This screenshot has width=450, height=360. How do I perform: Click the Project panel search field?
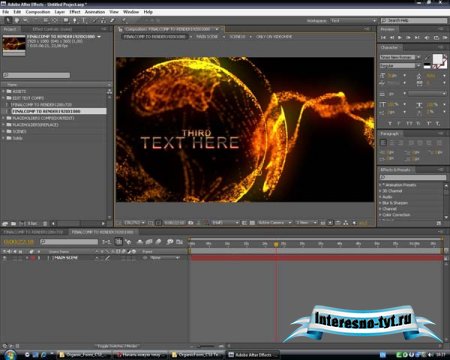(x=36, y=75)
